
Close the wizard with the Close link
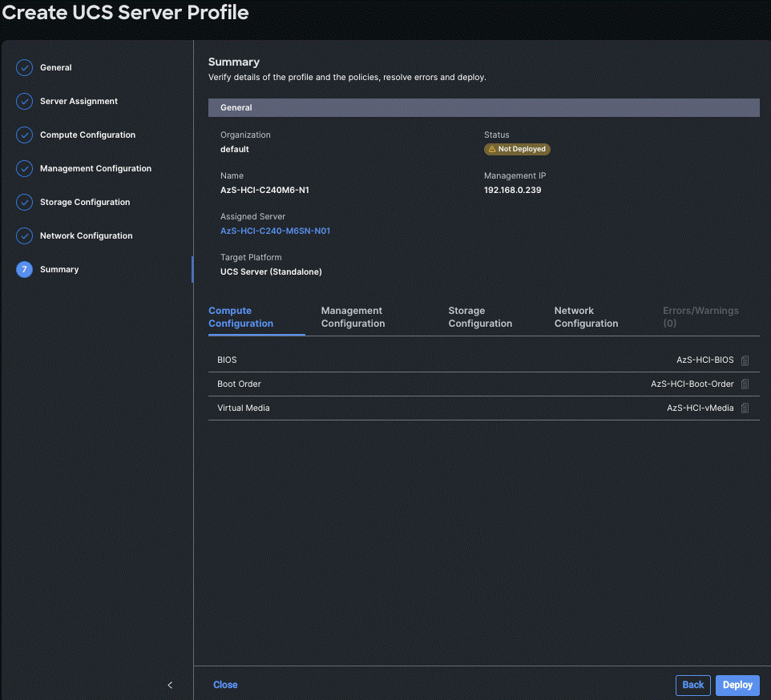coord(225,685)
